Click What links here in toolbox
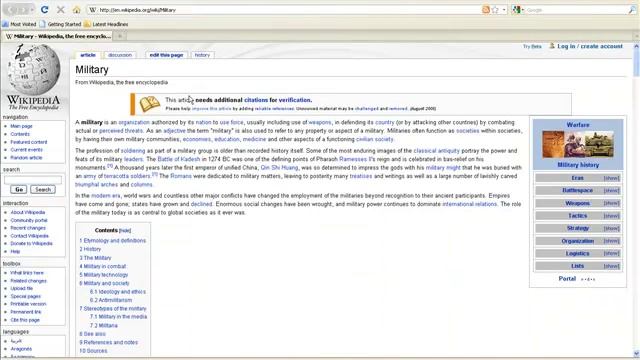Image resolution: width=640 pixels, height=360 pixels. 27,273
